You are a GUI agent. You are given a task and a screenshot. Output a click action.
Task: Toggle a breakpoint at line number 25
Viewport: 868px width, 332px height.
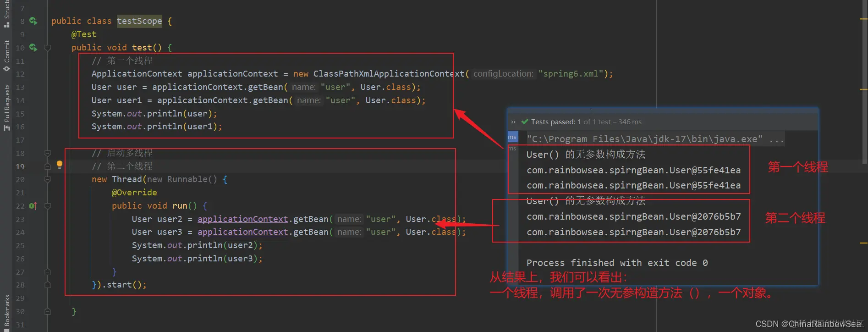pos(20,245)
